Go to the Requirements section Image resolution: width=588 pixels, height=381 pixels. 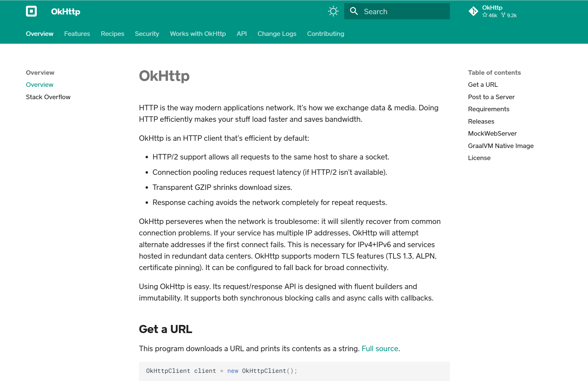click(489, 109)
